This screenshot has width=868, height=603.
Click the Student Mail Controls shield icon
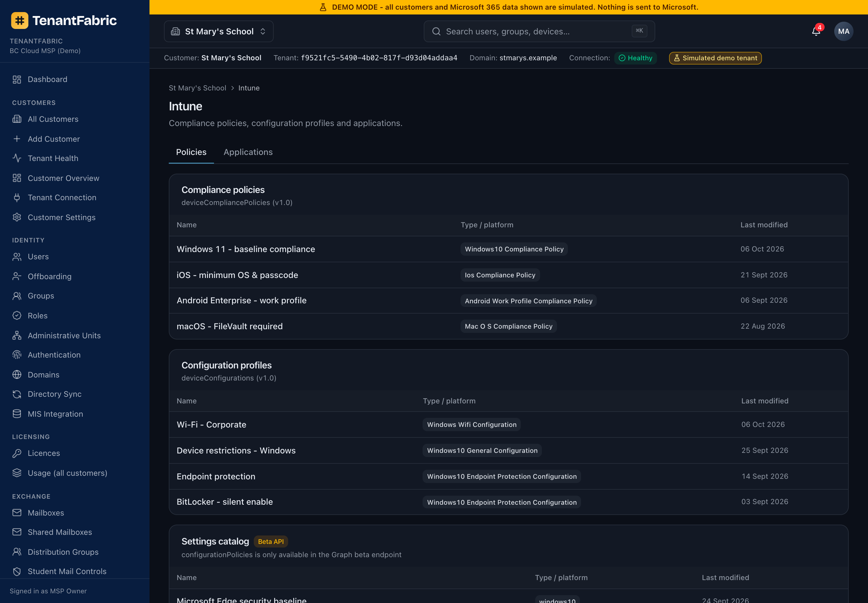click(17, 571)
